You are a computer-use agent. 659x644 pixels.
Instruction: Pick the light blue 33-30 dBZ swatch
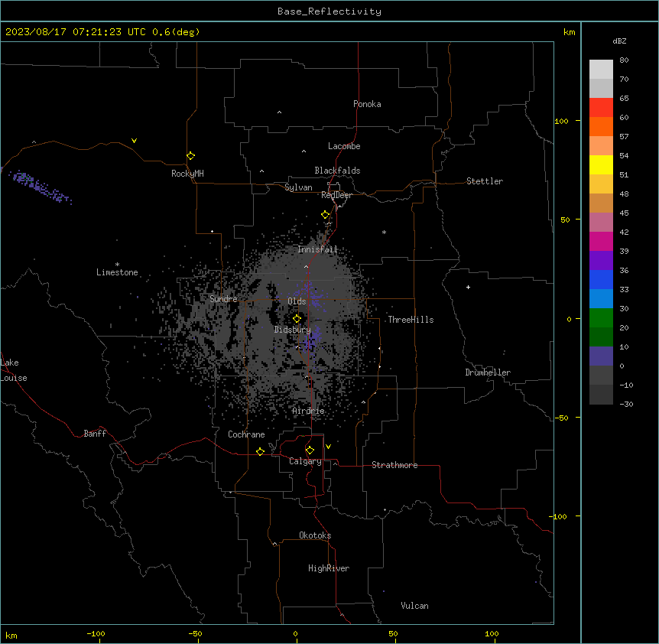[x=601, y=298]
